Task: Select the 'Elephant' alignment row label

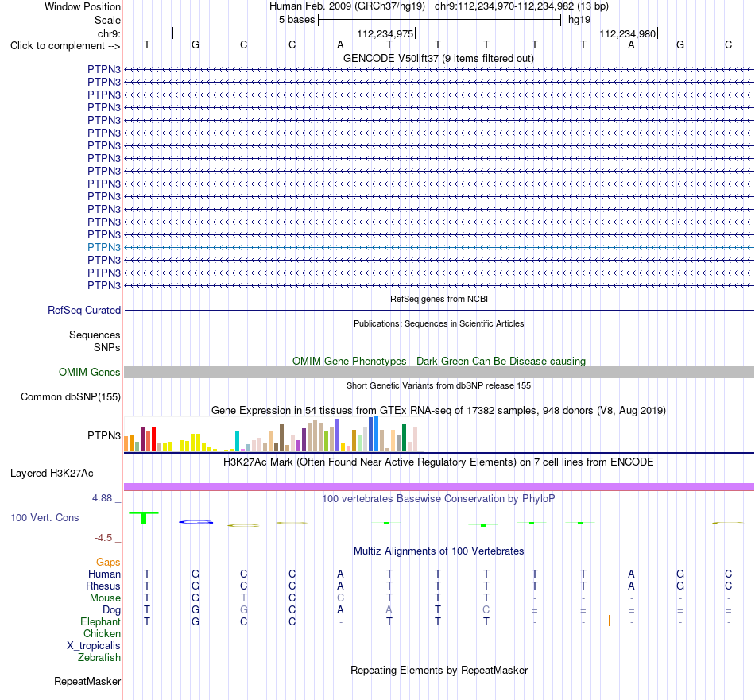Action: click(101, 621)
